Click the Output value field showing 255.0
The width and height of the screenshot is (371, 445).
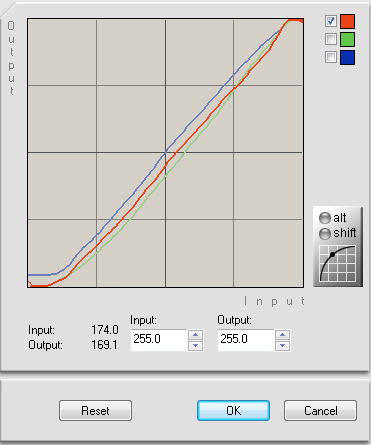(x=246, y=340)
